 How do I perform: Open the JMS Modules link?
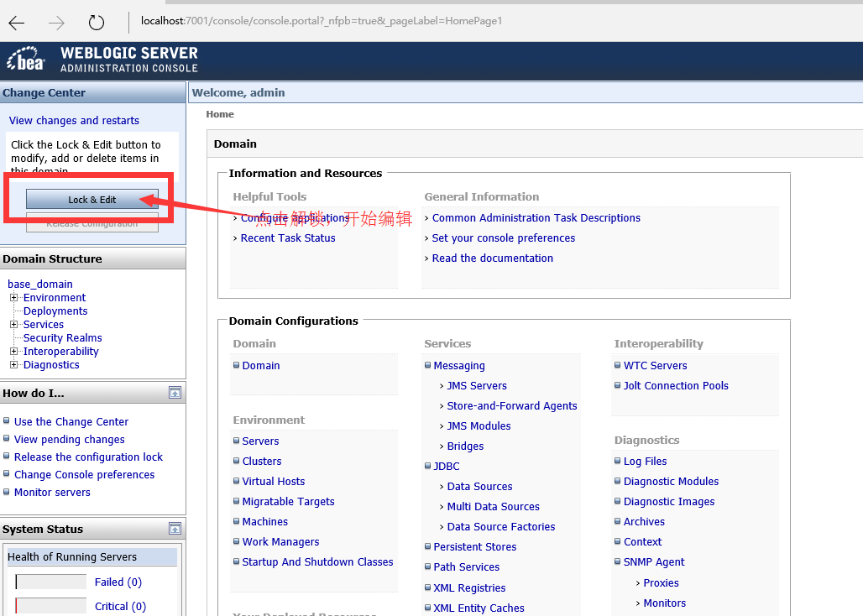click(x=479, y=426)
